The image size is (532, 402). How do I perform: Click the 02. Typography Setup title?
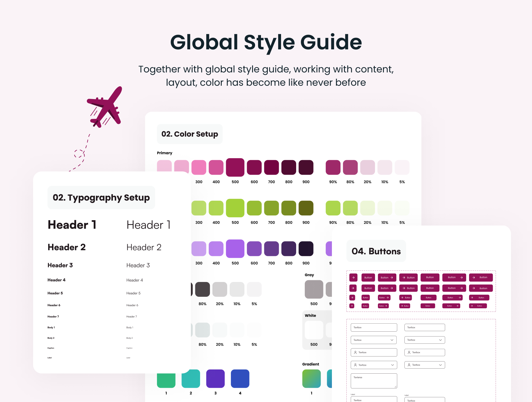click(101, 197)
